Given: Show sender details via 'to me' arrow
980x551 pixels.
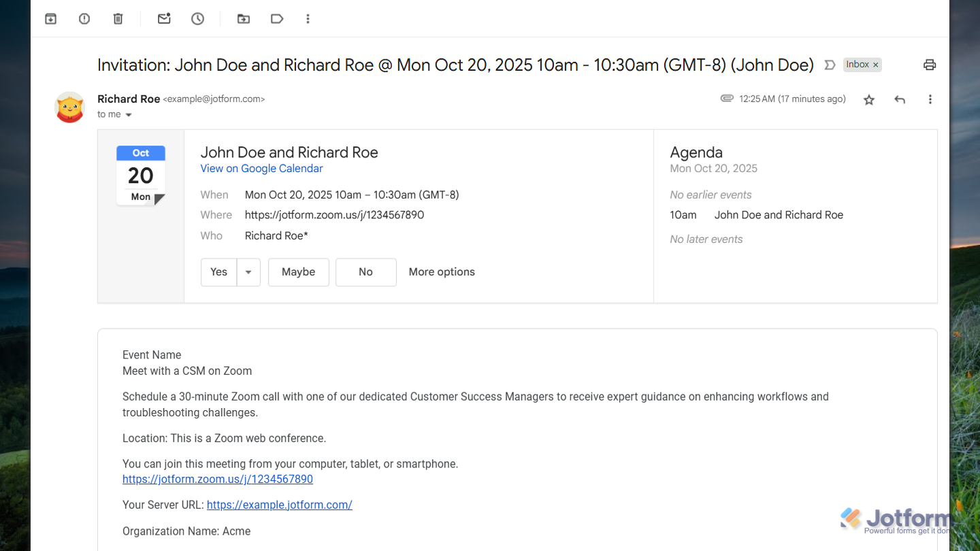Looking at the screenshot, I should point(128,114).
